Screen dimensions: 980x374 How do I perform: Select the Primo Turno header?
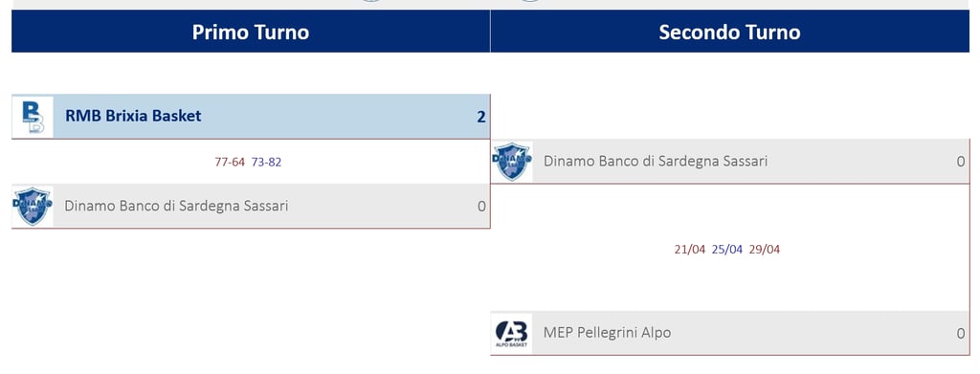(251, 32)
